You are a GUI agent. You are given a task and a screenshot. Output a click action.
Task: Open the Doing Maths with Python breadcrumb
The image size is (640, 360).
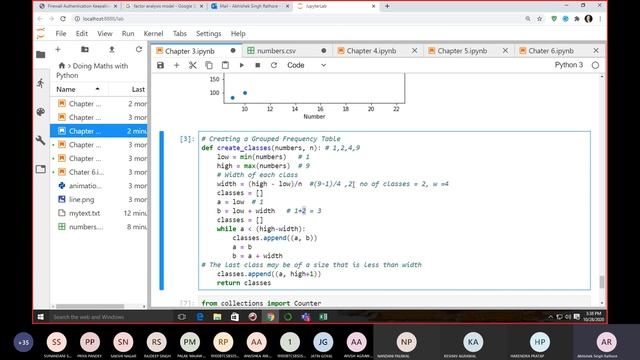[93, 70]
